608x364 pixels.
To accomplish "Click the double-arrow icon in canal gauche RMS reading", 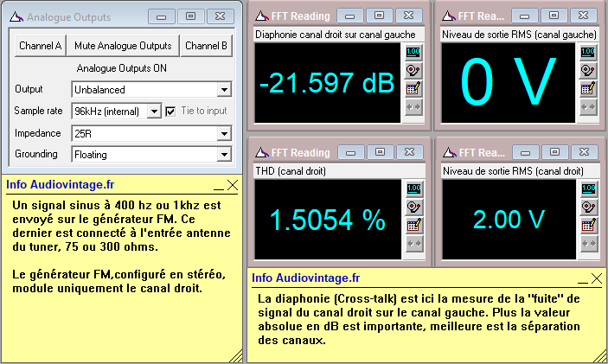I will tap(588, 107).
